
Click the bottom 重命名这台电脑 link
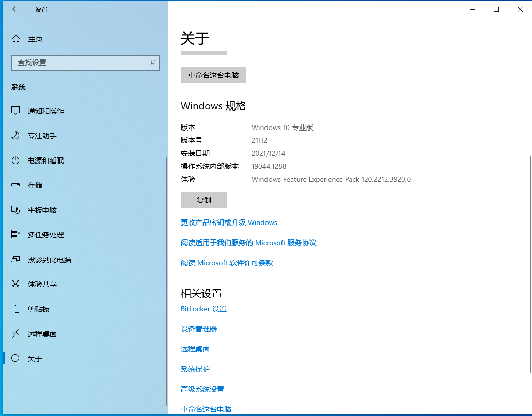206,409
